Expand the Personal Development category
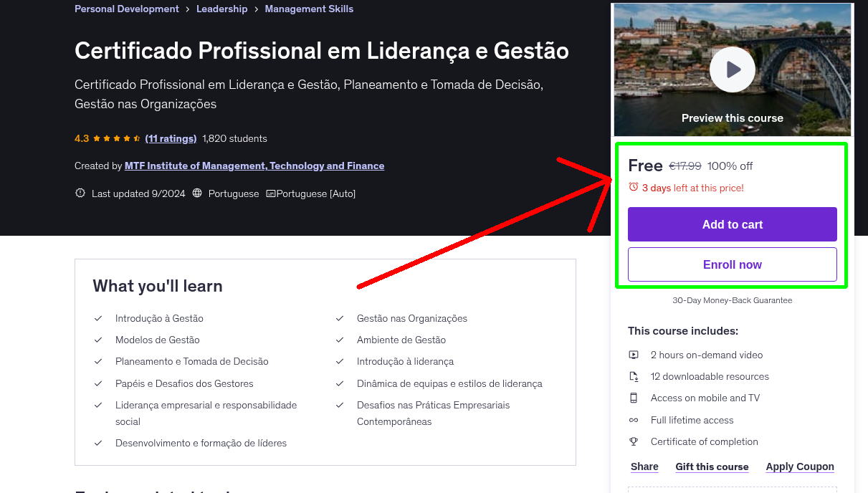Viewport: 868px width, 493px height. click(126, 9)
